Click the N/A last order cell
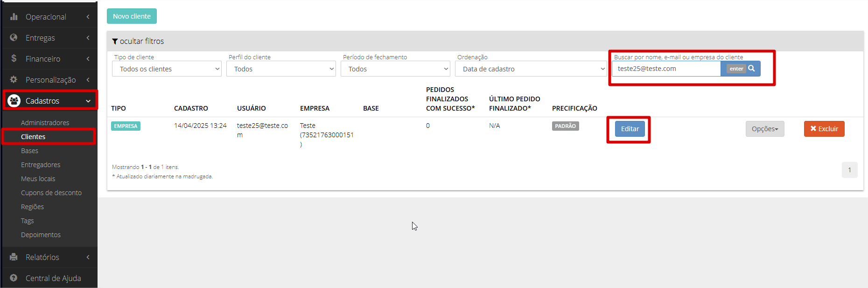 [494, 126]
